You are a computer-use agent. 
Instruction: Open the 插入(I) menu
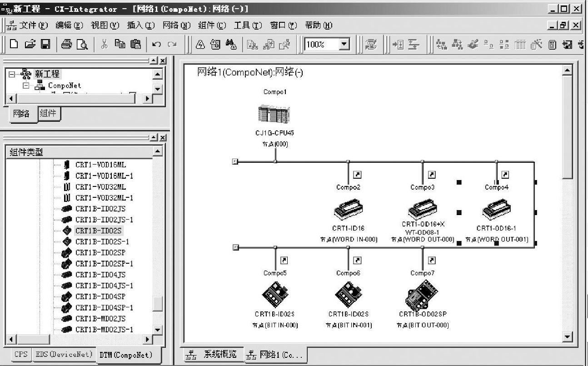tap(141, 25)
